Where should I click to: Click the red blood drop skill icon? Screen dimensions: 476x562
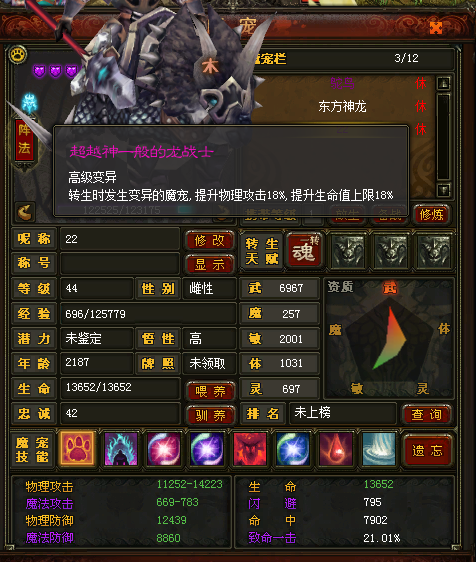coord(336,449)
